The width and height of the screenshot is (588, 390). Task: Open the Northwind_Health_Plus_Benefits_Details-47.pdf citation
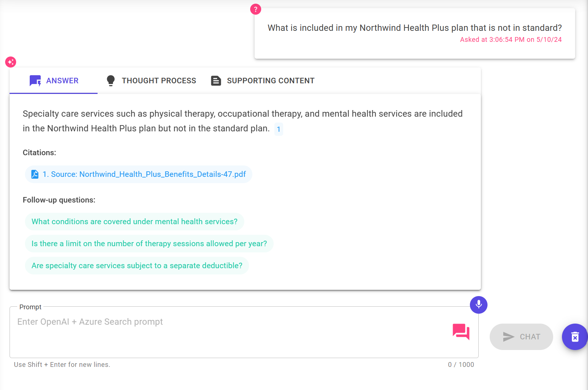pos(144,174)
